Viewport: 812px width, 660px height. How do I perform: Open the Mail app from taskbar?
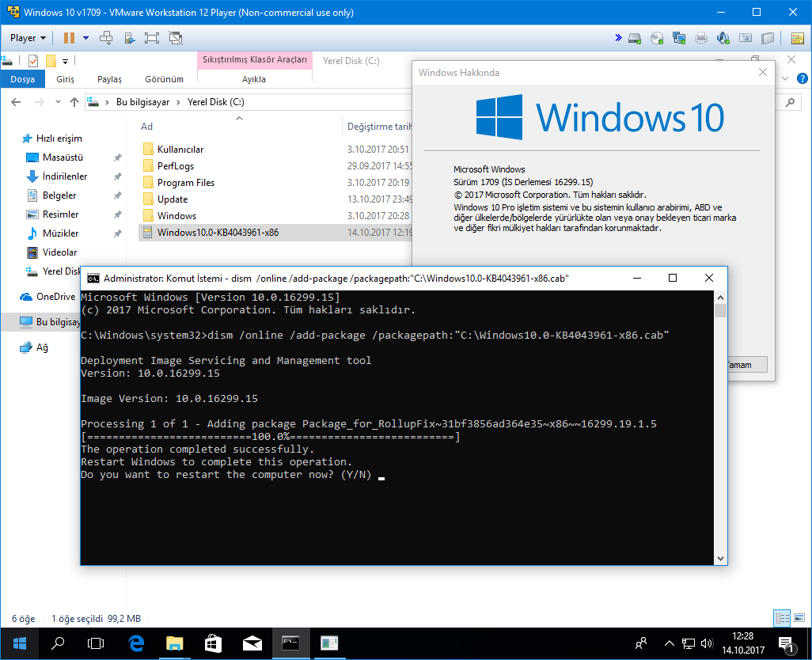[x=252, y=643]
